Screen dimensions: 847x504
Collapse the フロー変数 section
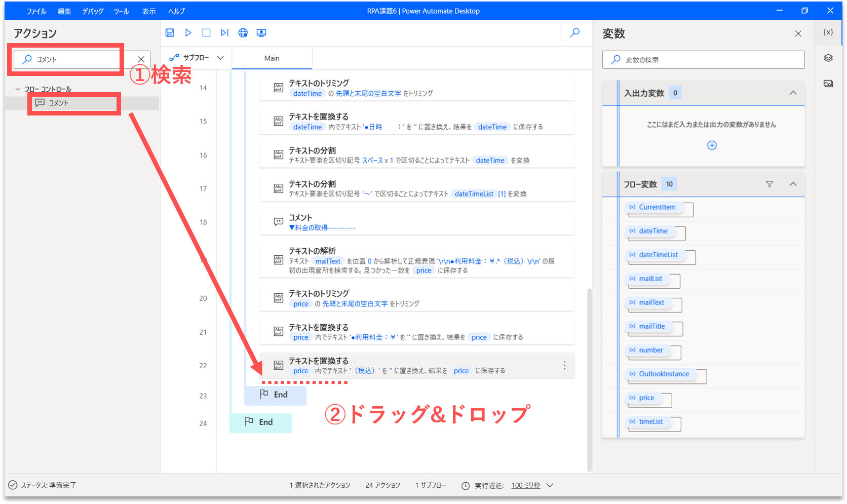pyautogui.click(x=793, y=184)
